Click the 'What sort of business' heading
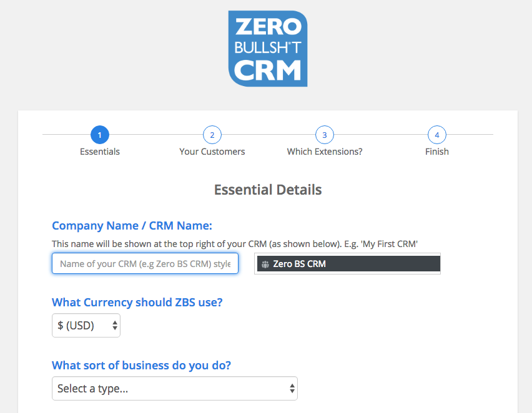 141,365
